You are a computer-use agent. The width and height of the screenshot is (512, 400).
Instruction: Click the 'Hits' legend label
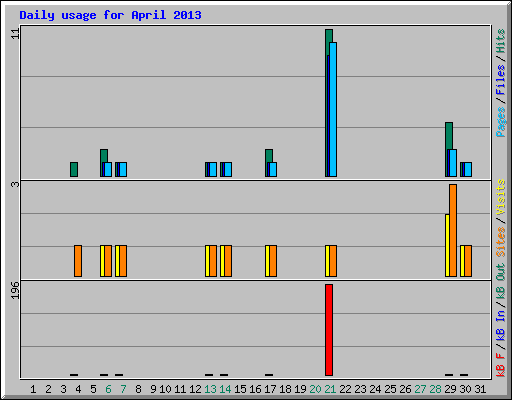tap(501, 41)
